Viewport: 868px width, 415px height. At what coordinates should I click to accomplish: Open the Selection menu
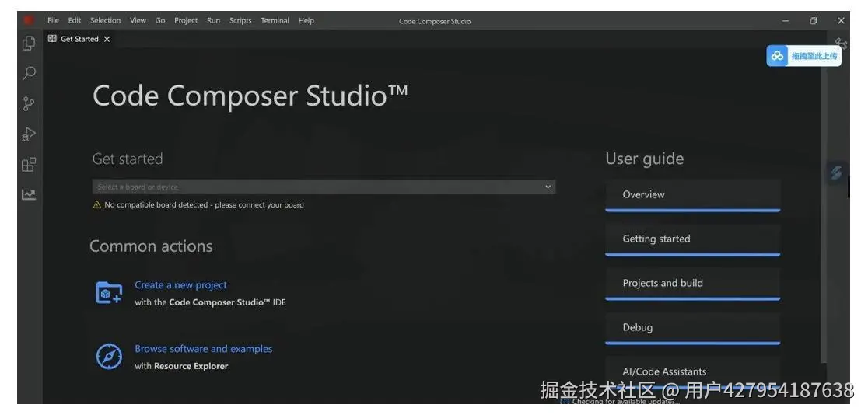pos(105,20)
